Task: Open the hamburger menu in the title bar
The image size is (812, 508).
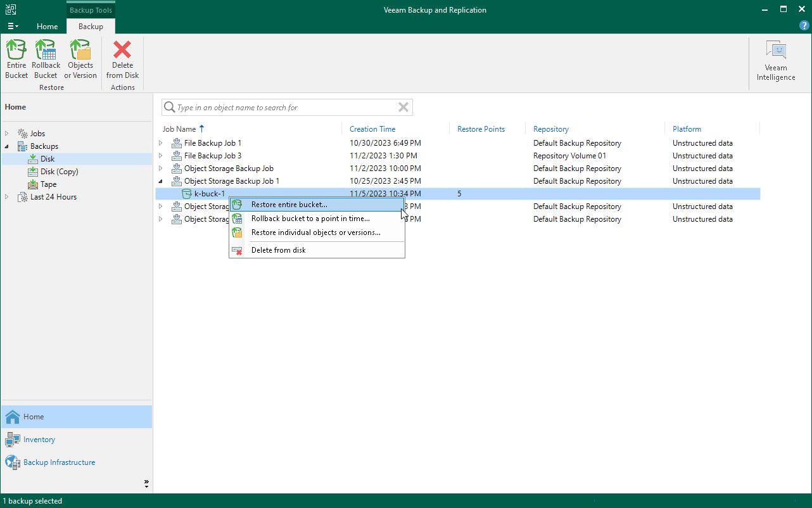Action: [13, 26]
